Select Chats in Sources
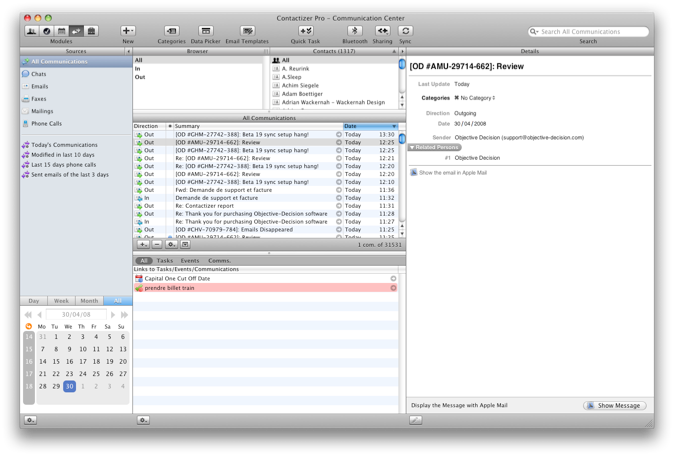674x456 pixels. pyautogui.click(x=38, y=74)
